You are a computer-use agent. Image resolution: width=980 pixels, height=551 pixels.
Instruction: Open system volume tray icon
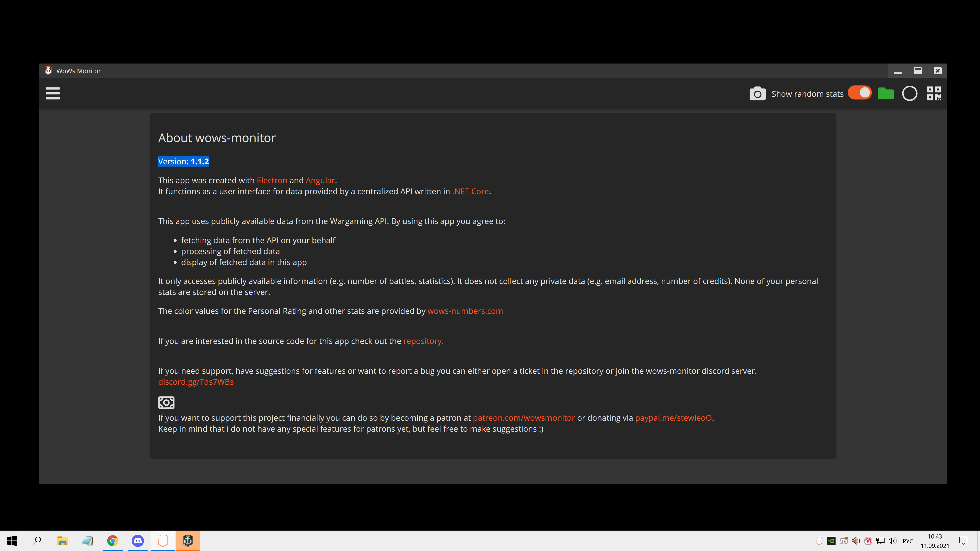pos(892,541)
